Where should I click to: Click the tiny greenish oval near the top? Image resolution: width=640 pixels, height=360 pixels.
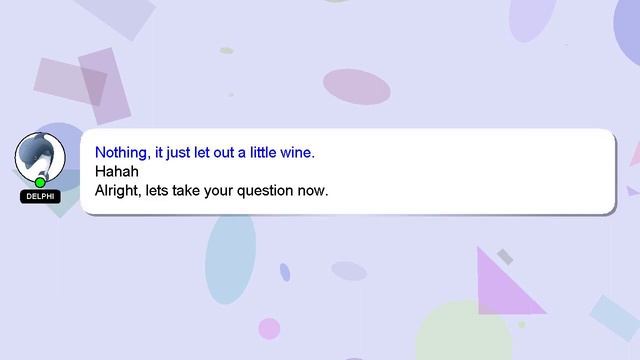(227, 51)
